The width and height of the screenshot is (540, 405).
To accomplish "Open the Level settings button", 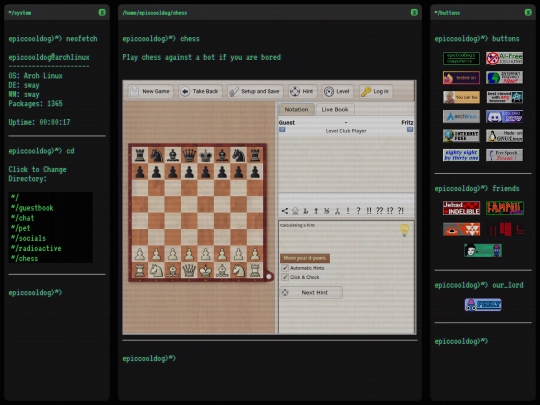I will pos(338,91).
